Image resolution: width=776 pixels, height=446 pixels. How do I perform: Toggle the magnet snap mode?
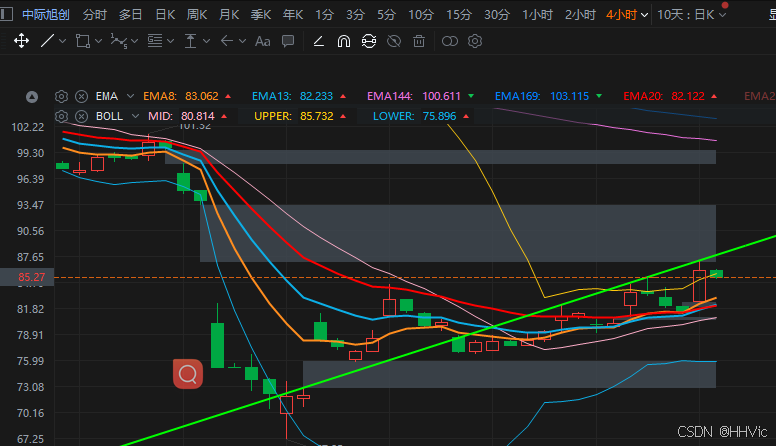[x=343, y=41]
